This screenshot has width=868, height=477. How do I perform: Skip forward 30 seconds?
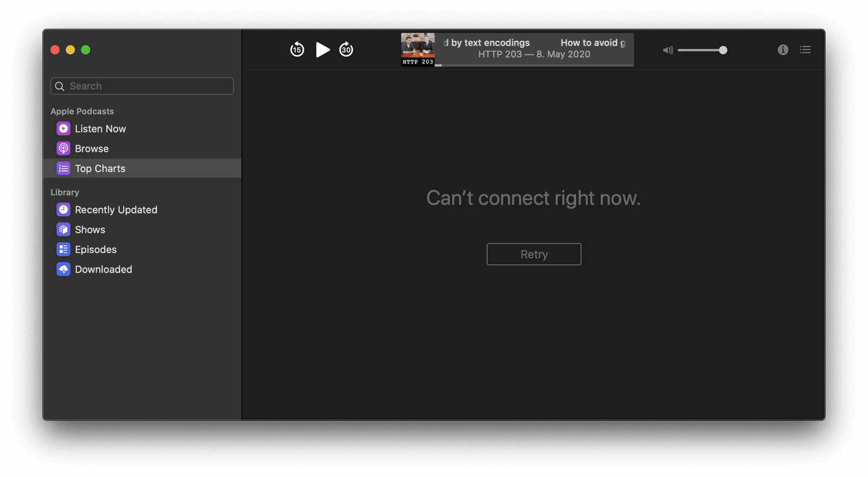pos(346,50)
